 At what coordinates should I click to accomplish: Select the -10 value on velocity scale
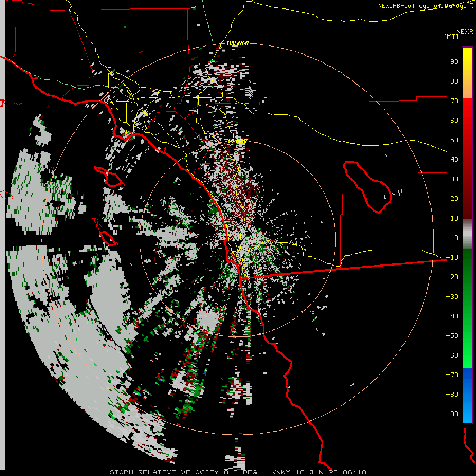tap(452, 258)
